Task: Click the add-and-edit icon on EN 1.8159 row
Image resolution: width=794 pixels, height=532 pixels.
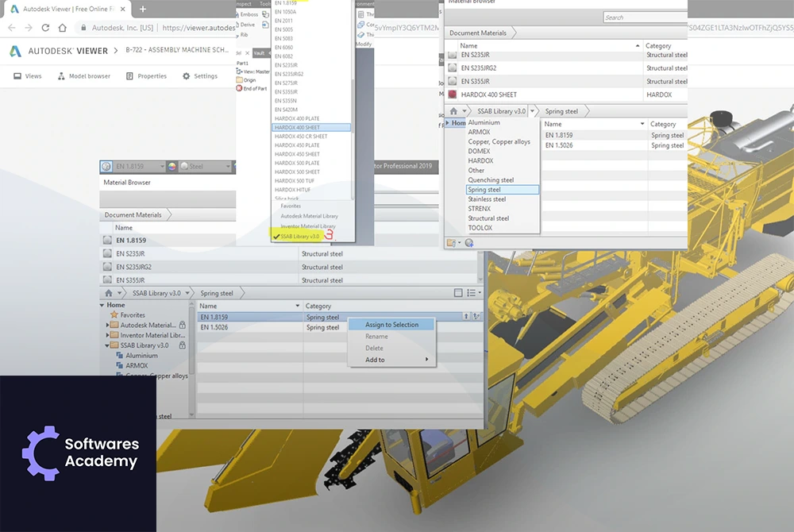Action: click(476, 316)
